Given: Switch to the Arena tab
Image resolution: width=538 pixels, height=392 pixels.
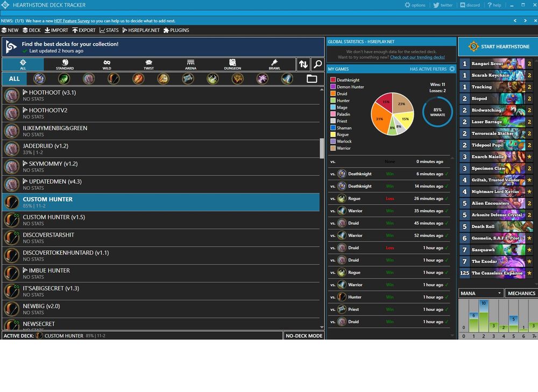Looking at the screenshot, I should point(191,64).
